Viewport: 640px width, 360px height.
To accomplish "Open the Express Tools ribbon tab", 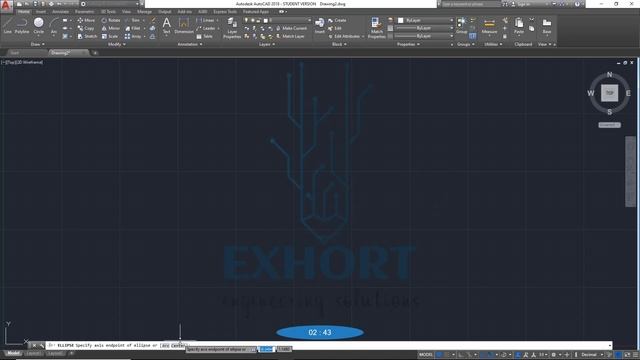I will (225, 12).
